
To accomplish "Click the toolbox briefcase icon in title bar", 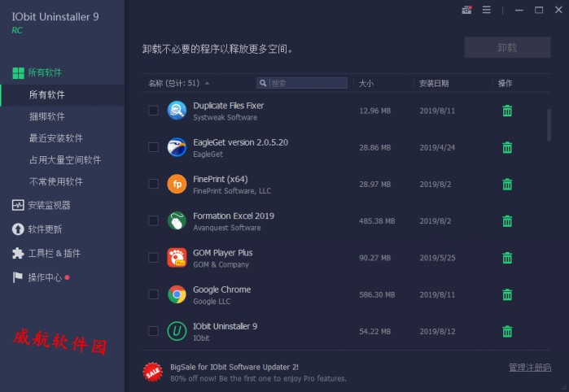I will 466,10.
